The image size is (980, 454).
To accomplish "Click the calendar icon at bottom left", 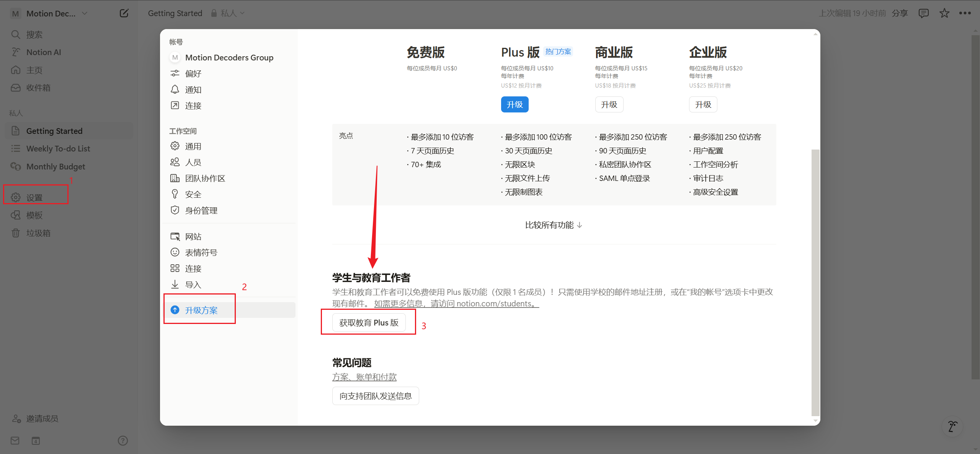I will click(x=36, y=441).
